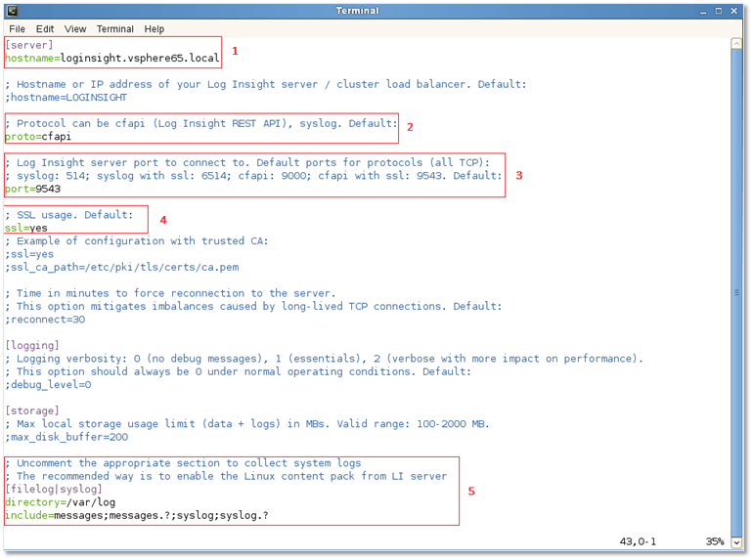
Task: Click the [server] section header line
Action: click(x=28, y=45)
